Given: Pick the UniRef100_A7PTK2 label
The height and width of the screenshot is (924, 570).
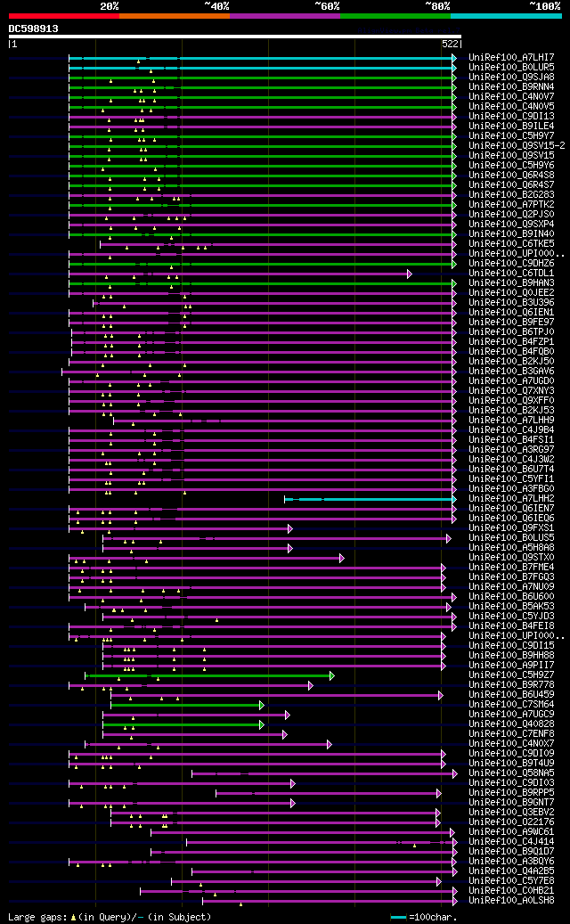Looking at the screenshot, I should [x=511, y=205].
